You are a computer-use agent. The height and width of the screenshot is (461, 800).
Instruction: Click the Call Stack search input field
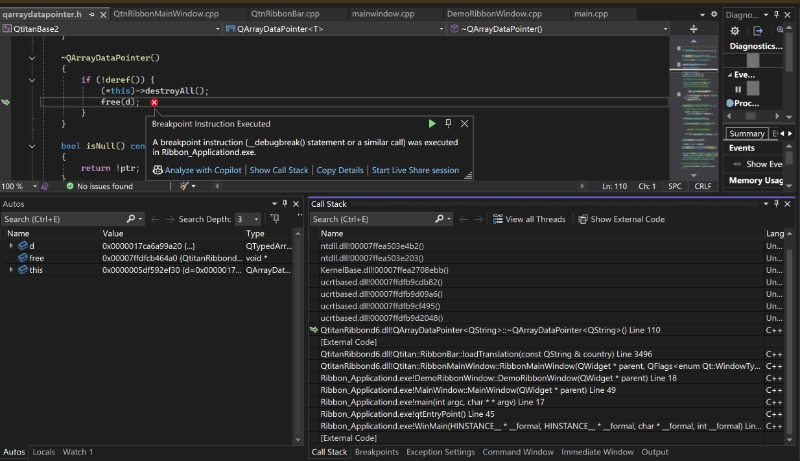(372, 219)
